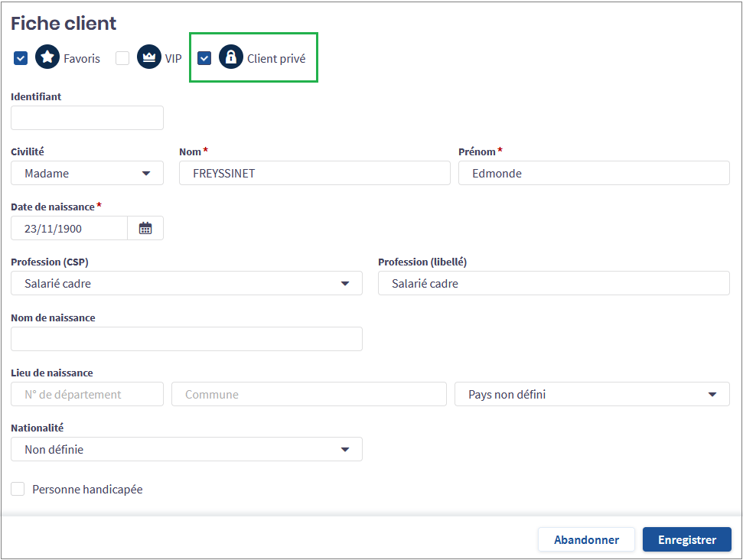The width and height of the screenshot is (743, 560).
Task: Enable the VIP checkbox
Action: pyautogui.click(x=122, y=58)
